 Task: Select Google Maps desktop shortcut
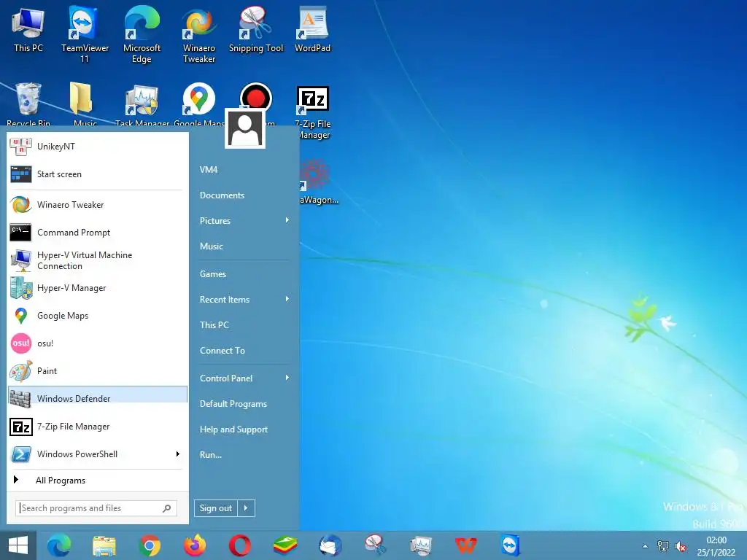pyautogui.click(x=199, y=105)
